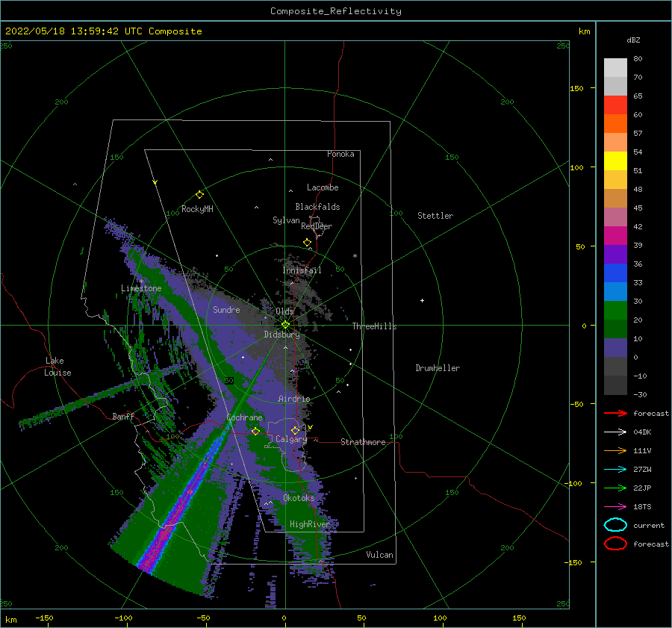Image resolution: width=672 pixels, height=628 pixels.
Task: Click the white 04DK arrow legend icon
Action: [x=615, y=432]
